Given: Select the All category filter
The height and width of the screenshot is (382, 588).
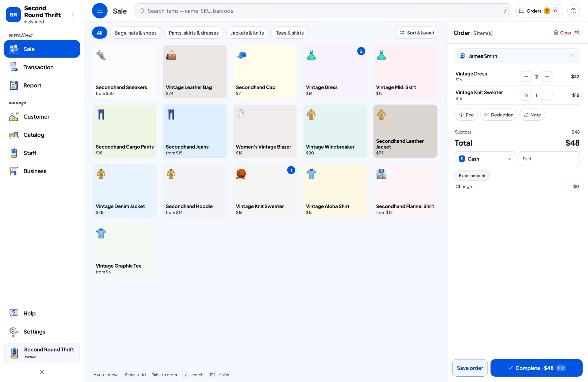Looking at the screenshot, I should coord(99,33).
